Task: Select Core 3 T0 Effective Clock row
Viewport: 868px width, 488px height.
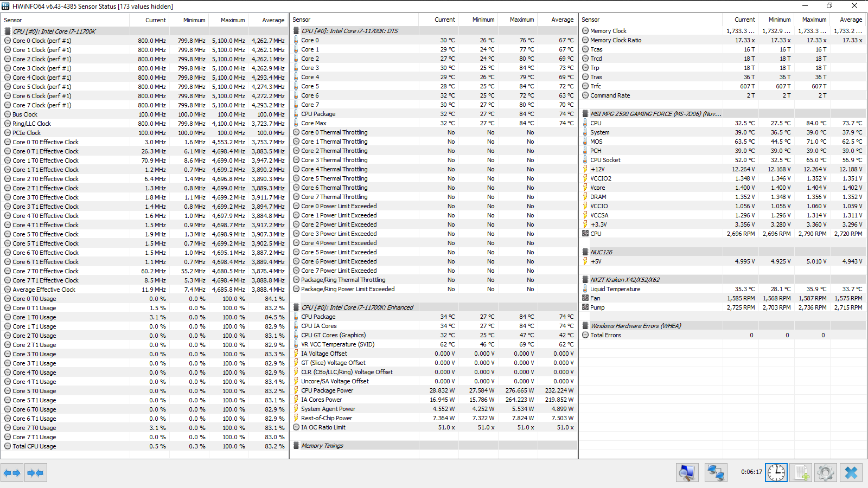Action: click(144, 197)
